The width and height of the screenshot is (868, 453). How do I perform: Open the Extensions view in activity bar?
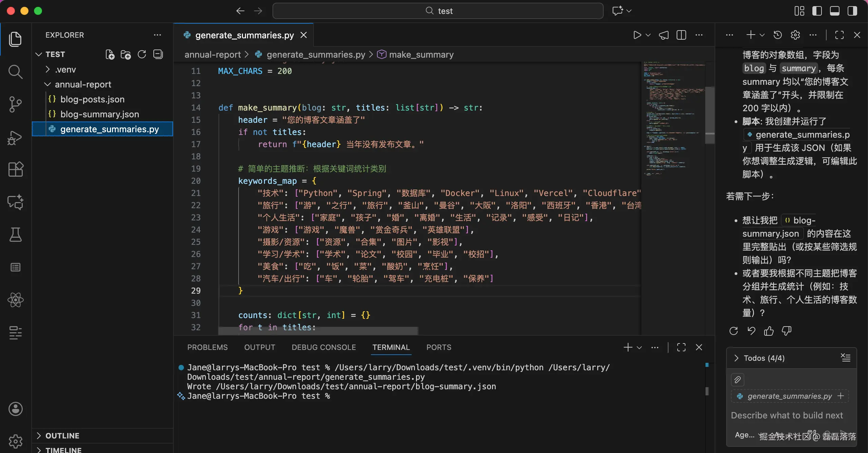pyautogui.click(x=15, y=169)
